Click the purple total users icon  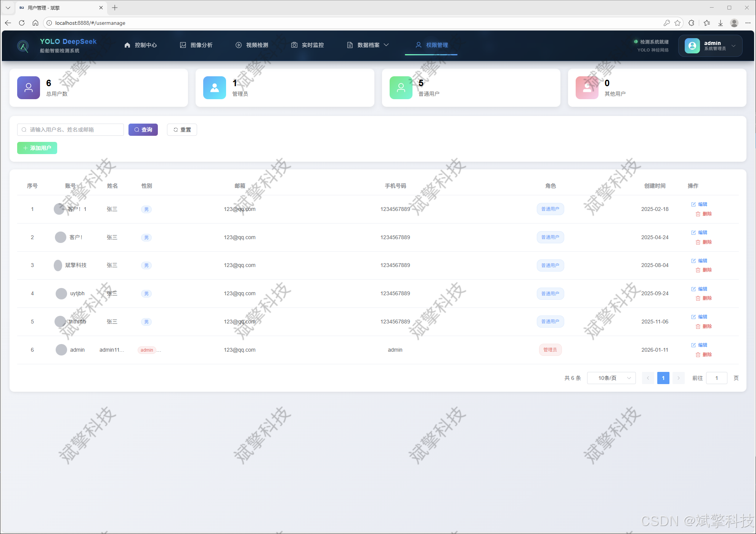pos(29,88)
